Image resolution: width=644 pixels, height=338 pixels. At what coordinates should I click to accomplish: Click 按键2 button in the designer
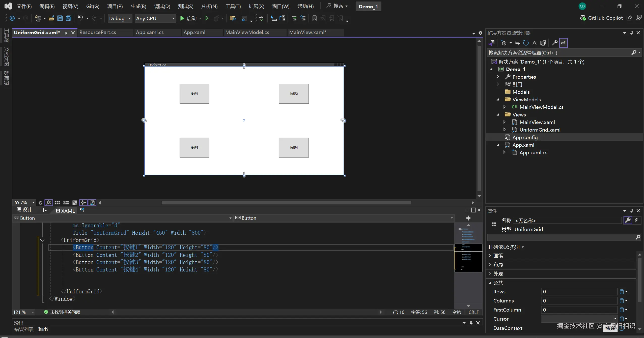tap(294, 94)
